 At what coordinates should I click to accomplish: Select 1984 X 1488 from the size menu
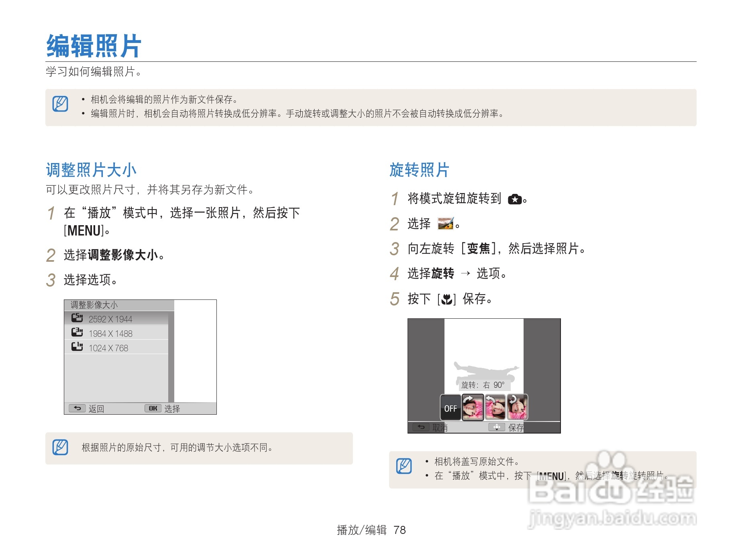pyautogui.click(x=110, y=333)
